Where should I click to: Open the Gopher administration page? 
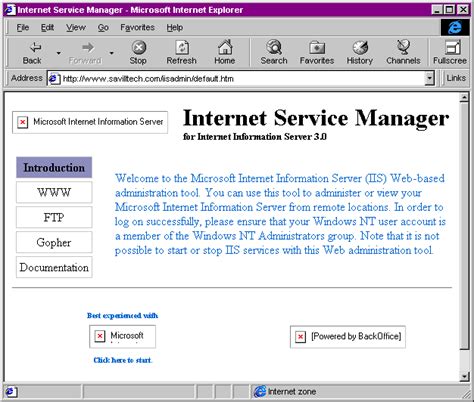(x=54, y=242)
